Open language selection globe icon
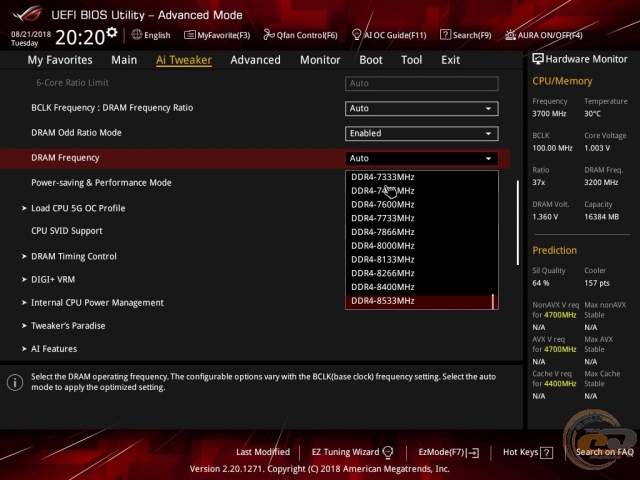 coord(136,35)
